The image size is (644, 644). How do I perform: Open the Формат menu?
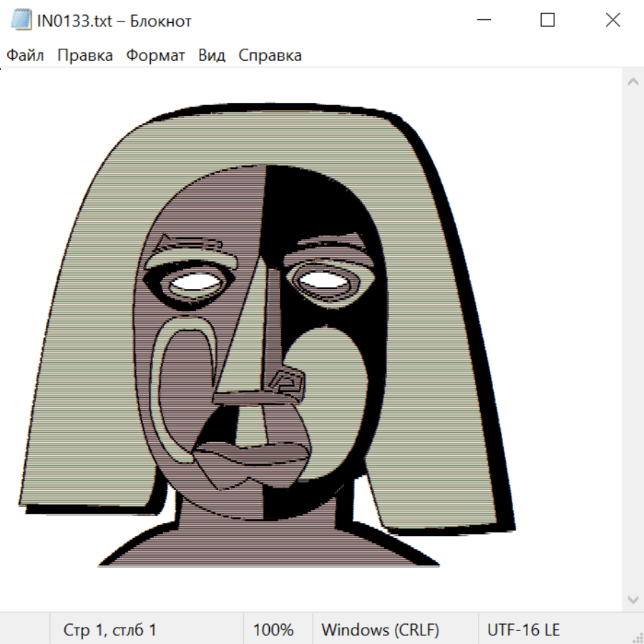155,56
